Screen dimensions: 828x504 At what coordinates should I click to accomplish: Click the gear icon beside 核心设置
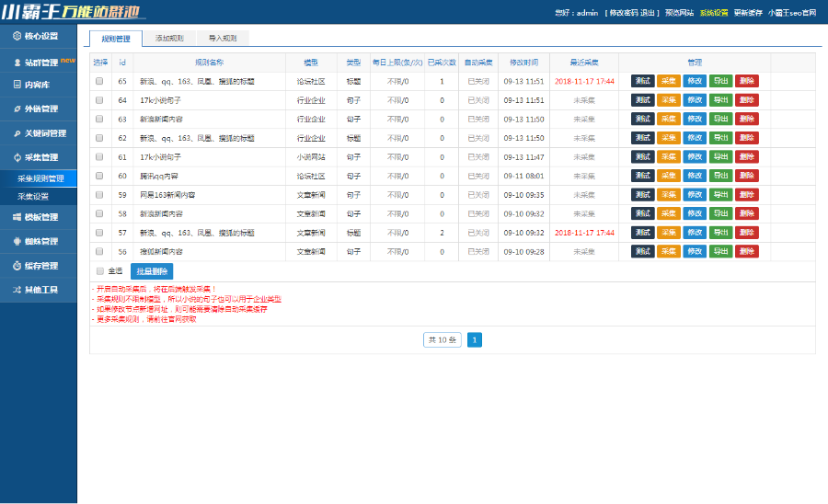pyautogui.click(x=17, y=36)
